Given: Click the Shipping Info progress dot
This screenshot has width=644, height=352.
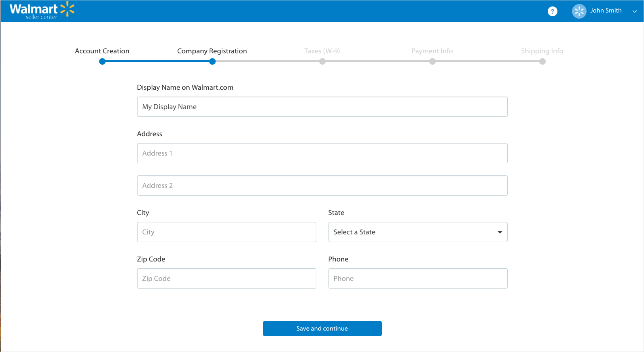Looking at the screenshot, I should (x=542, y=61).
